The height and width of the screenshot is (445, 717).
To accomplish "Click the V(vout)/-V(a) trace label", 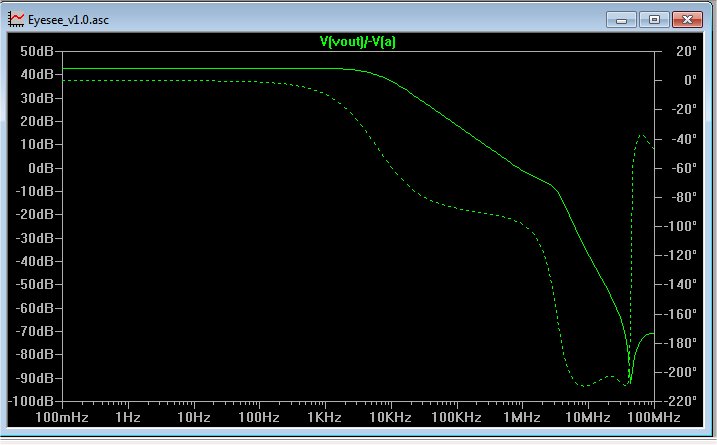I will pos(358,42).
